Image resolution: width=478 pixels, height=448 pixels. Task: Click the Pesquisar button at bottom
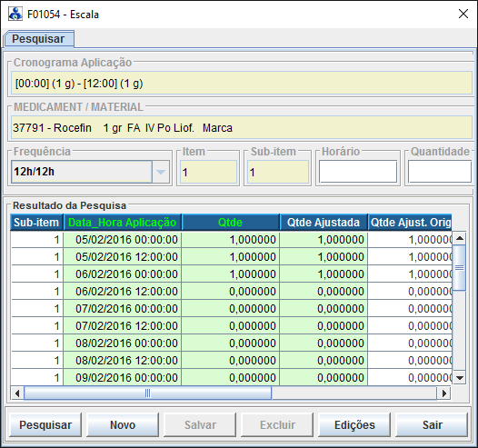coord(45,425)
